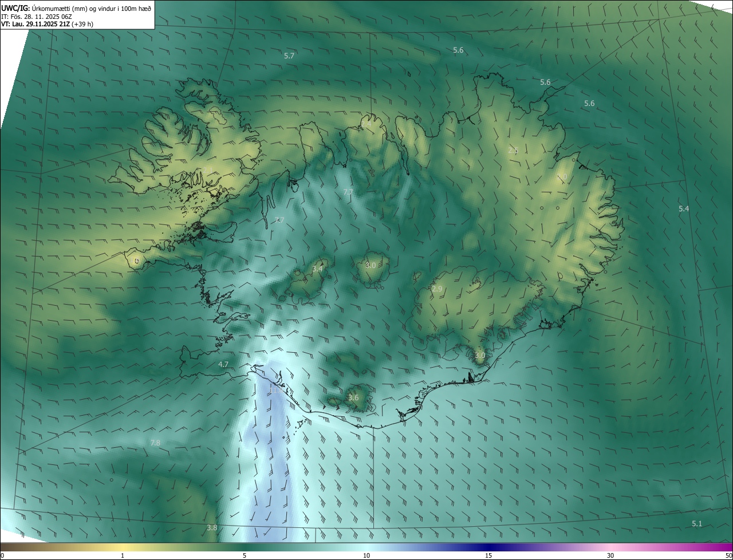Select the 5 tick on the colour scale
733x560 pixels.
coord(245,555)
